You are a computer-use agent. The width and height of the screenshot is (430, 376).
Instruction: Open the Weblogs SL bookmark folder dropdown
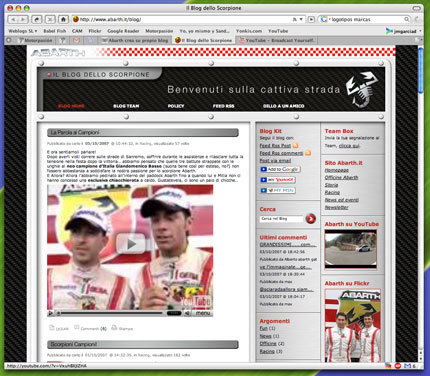pyautogui.click(x=23, y=31)
